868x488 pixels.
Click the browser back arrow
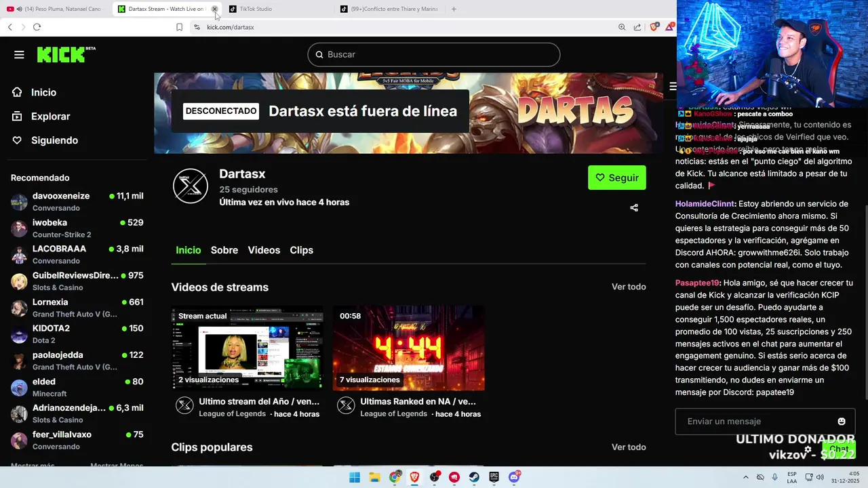[x=9, y=27]
